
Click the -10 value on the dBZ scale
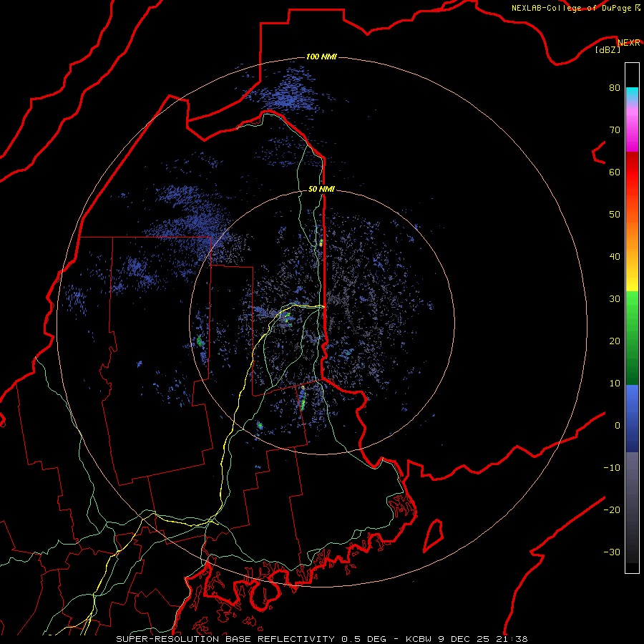(x=612, y=468)
